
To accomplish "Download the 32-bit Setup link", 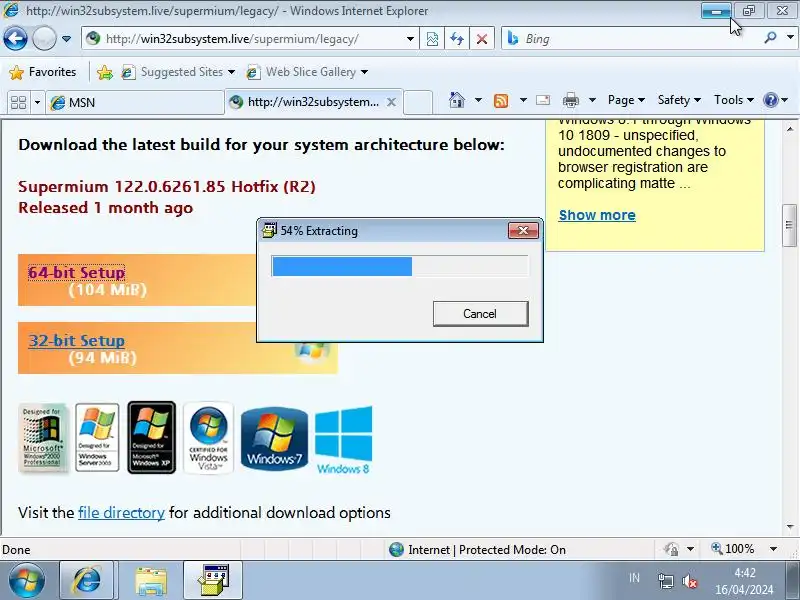I will coord(77,340).
